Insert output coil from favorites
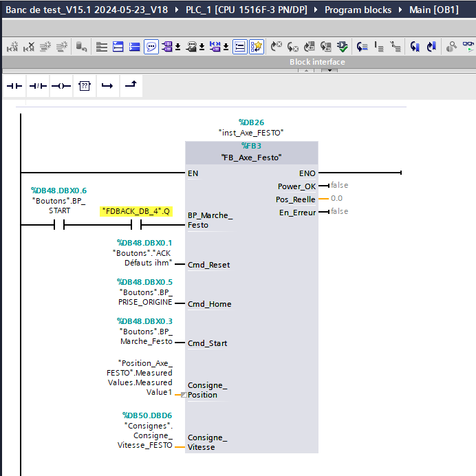Image resolution: width=476 pixels, height=476 pixels. [61, 86]
